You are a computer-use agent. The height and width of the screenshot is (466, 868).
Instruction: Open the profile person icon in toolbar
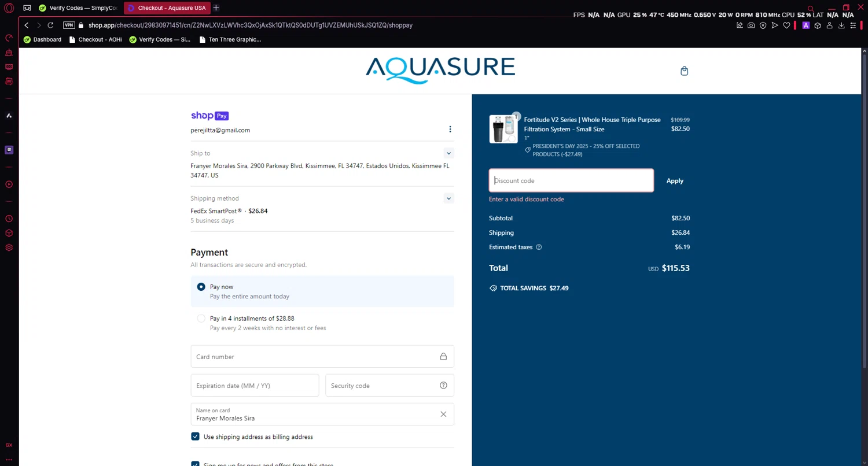[829, 25]
